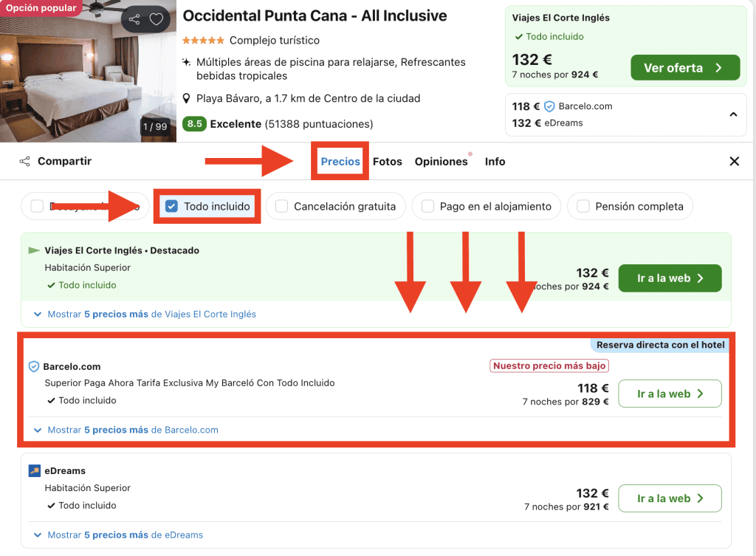756x556 pixels.
Task: Click the eDreams logo icon
Action: [x=34, y=471]
